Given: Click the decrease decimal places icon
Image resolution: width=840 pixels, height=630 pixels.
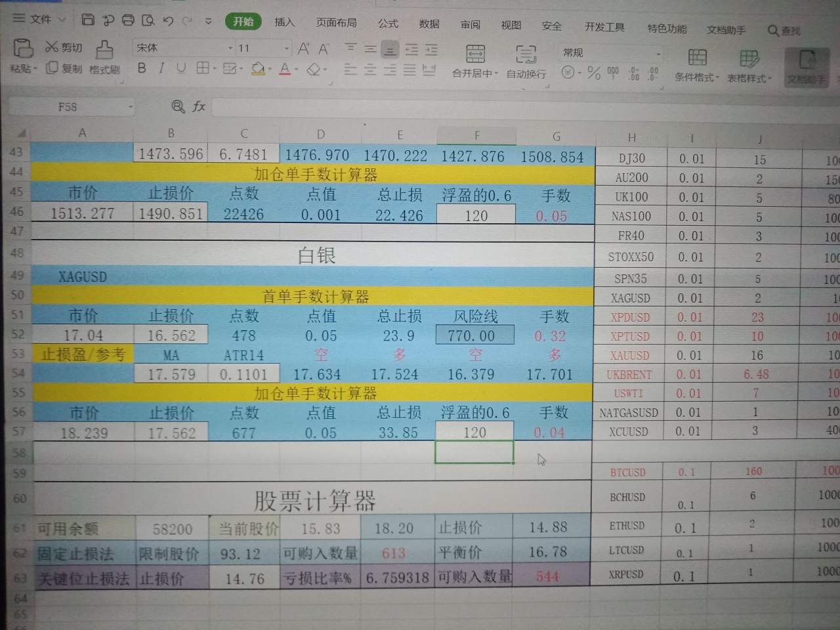Looking at the screenshot, I should coord(653,73).
